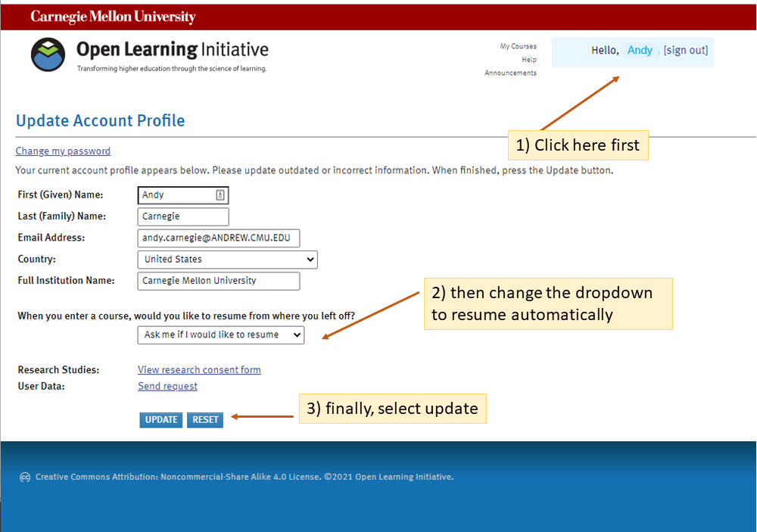Screen dimensions: 757x532
Task: Click the Email Address field
Action: tap(219, 238)
